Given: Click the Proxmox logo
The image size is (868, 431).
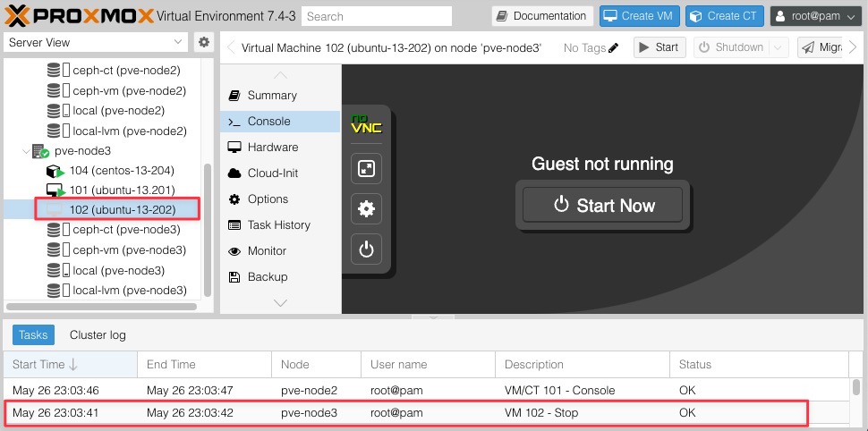Looking at the screenshot, I should tap(79, 16).
